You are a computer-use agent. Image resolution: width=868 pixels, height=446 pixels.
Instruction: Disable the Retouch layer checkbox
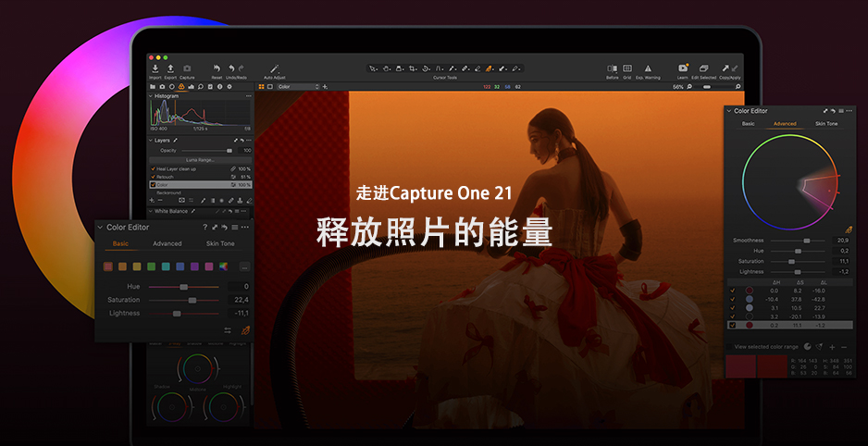[x=154, y=177]
